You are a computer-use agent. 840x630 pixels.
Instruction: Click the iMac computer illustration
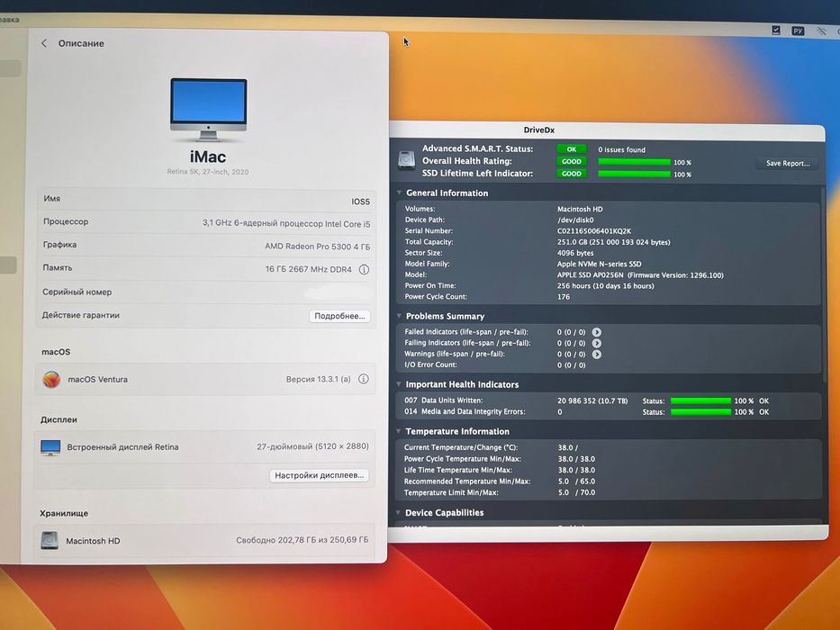[x=208, y=110]
